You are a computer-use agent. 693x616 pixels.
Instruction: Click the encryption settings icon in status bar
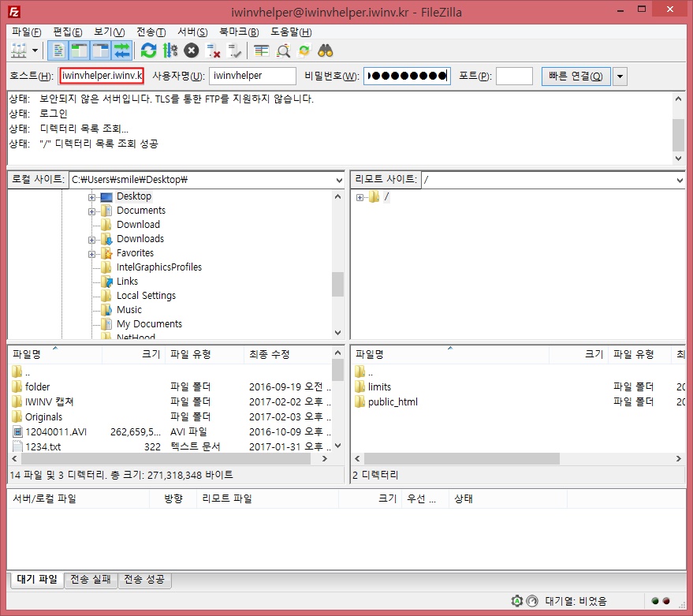tap(516, 601)
